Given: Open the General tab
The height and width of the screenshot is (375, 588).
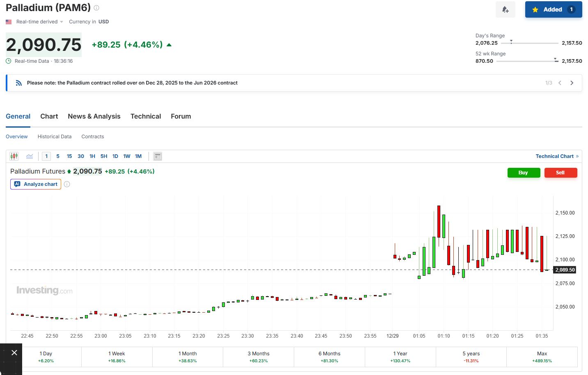Looking at the screenshot, I should pyautogui.click(x=18, y=117).
